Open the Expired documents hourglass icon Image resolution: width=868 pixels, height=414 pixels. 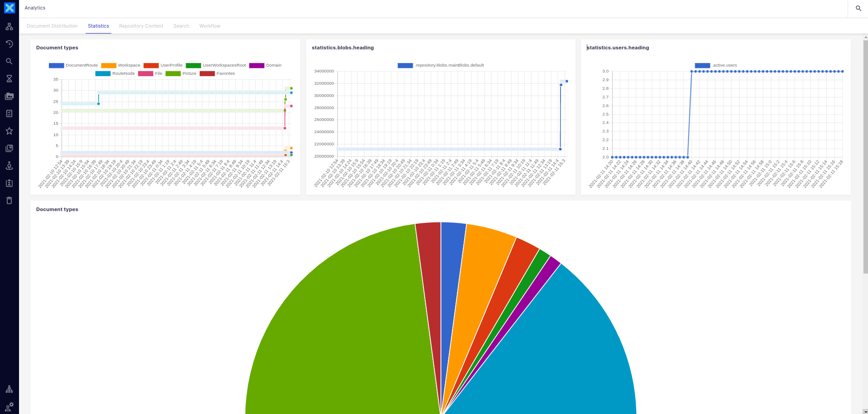(x=9, y=79)
